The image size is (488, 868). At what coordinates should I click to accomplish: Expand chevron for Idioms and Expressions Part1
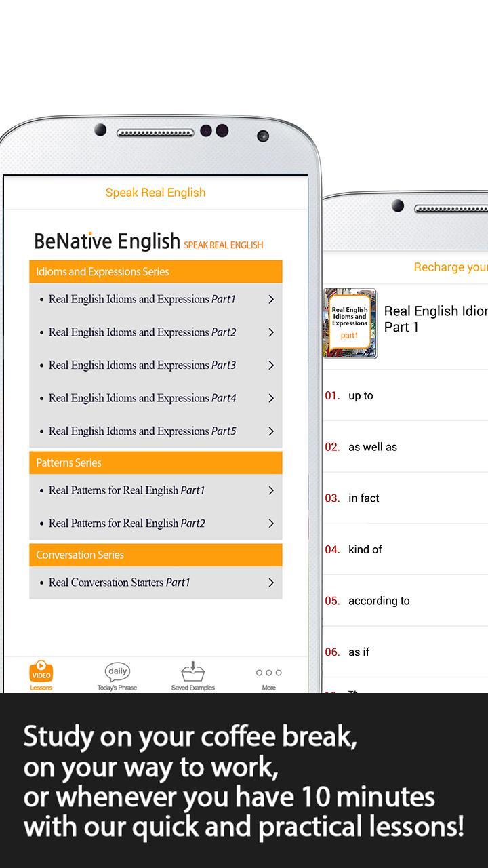271,299
